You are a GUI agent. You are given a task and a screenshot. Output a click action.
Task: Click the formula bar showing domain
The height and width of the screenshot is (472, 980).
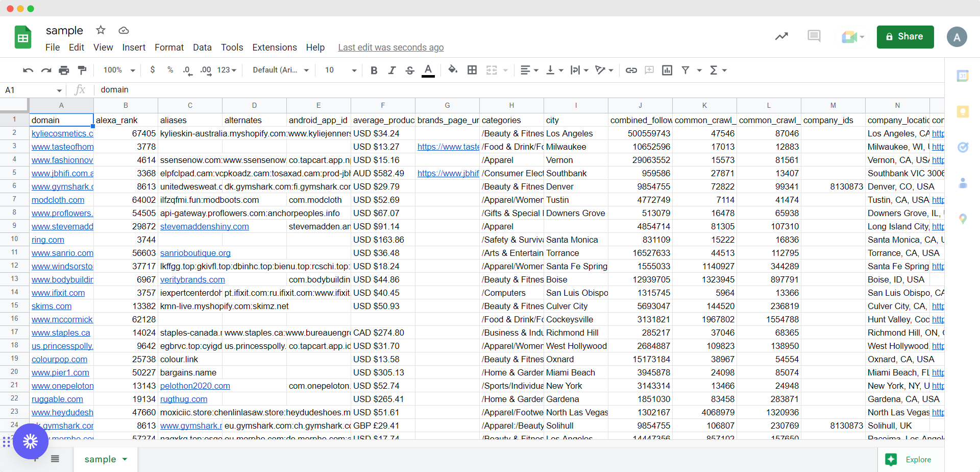point(518,90)
